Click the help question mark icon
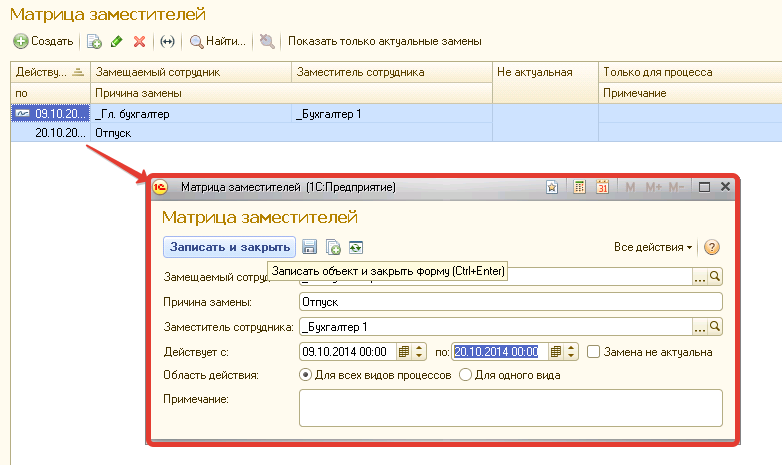The height and width of the screenshot is (465, 782). (x=712, y=247)
